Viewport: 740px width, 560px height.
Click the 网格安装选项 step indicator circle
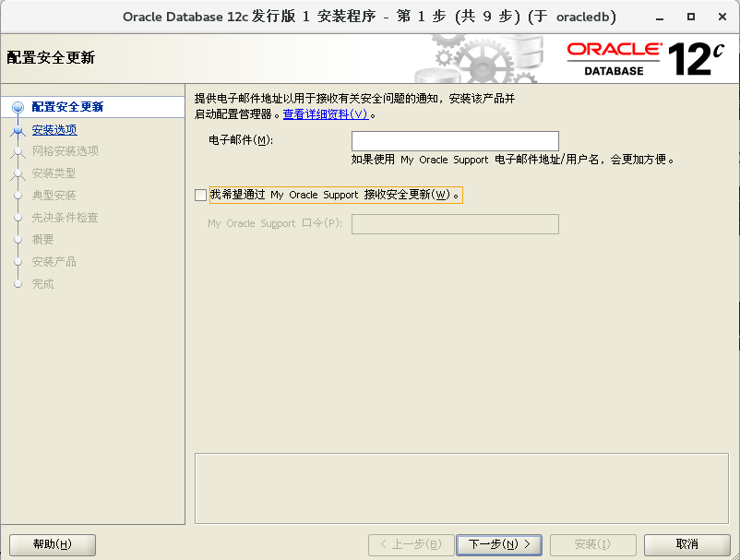tap(18, 150)
